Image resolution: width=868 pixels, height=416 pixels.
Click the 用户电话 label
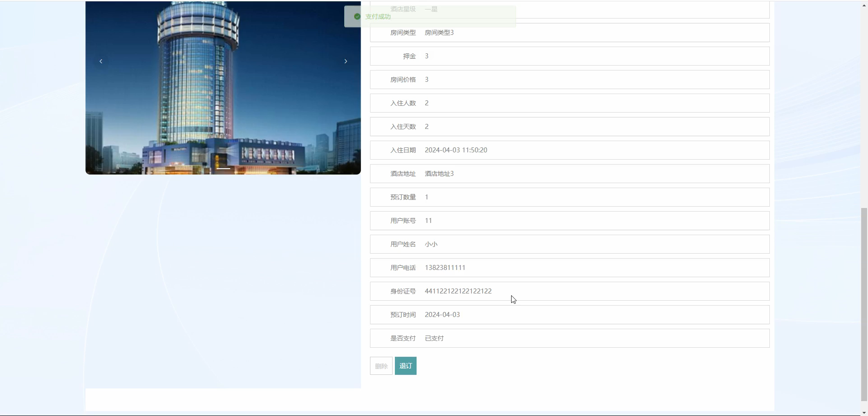[403, 268]
